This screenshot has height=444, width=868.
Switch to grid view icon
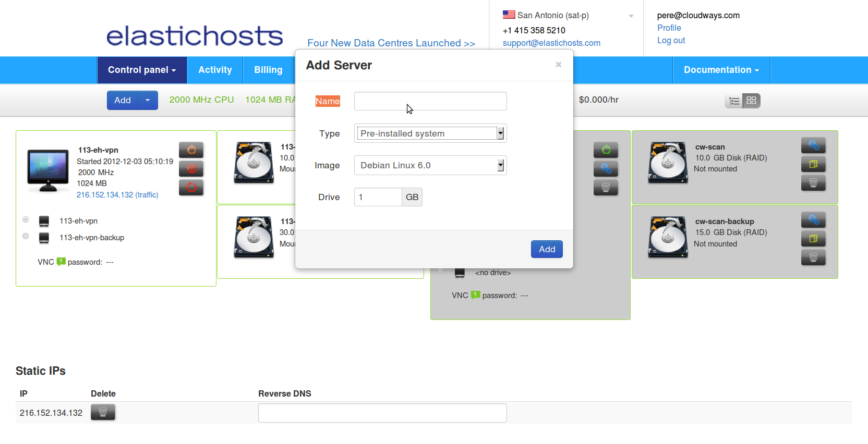click(x=752, y=101)
